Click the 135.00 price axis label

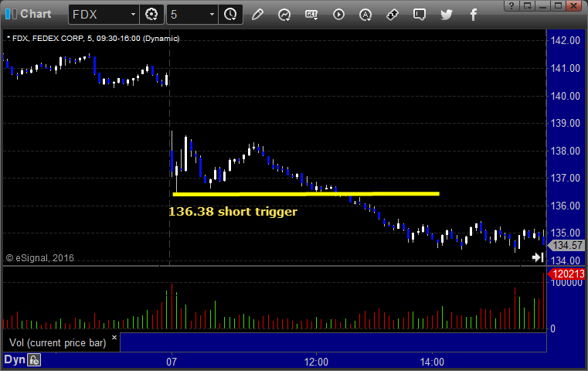(x=566, y=233)
